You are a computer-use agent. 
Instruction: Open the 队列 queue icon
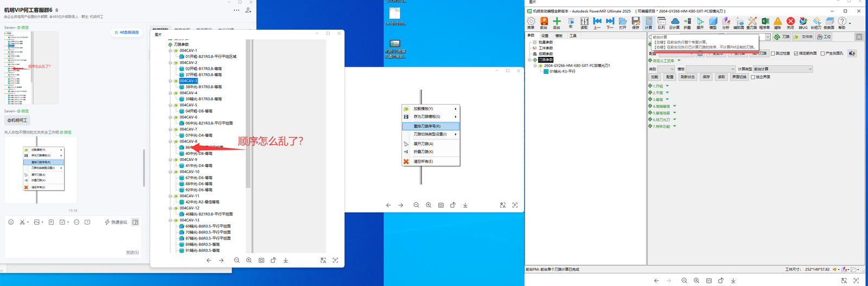pyautogui.click(x=661, y=23)
